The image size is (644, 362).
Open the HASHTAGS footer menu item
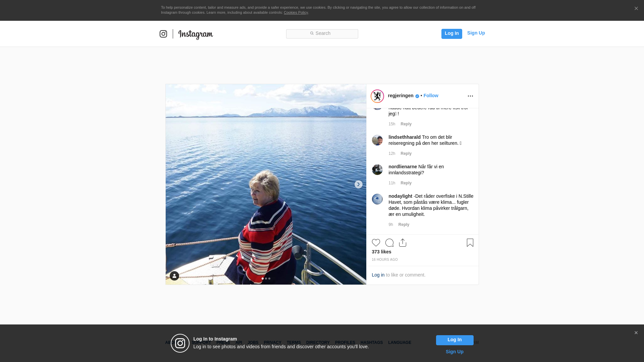pyautogui.click(x=372, y=343)
